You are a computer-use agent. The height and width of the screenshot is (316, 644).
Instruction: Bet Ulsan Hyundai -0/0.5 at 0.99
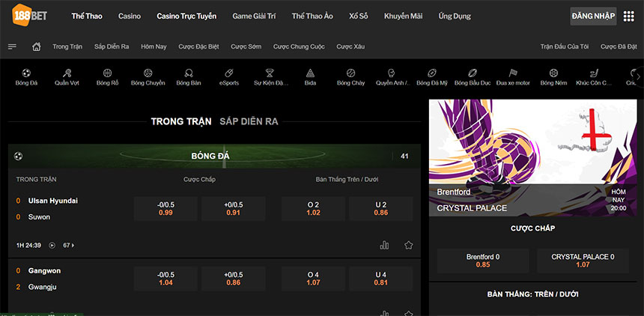point(165,209)
